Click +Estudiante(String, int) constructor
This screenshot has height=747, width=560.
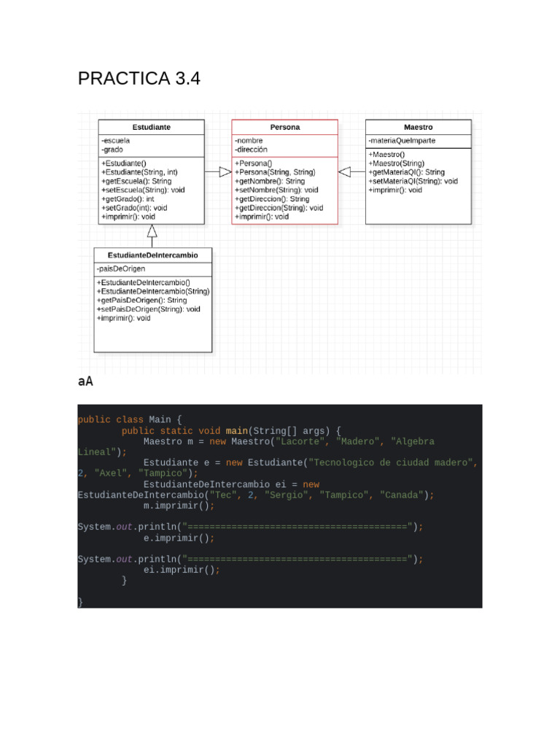pos(139,172)
